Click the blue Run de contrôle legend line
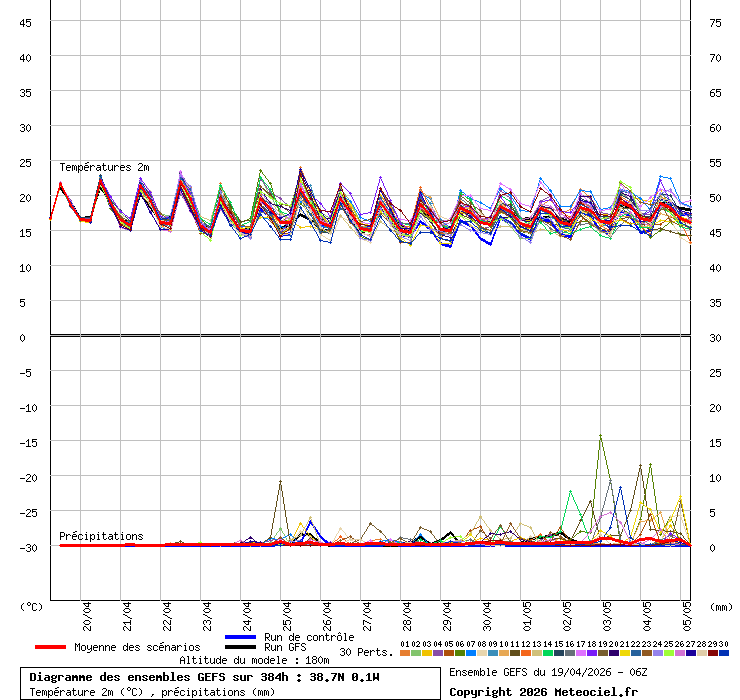Screen dimensions: 740x700 click(241, 637)
